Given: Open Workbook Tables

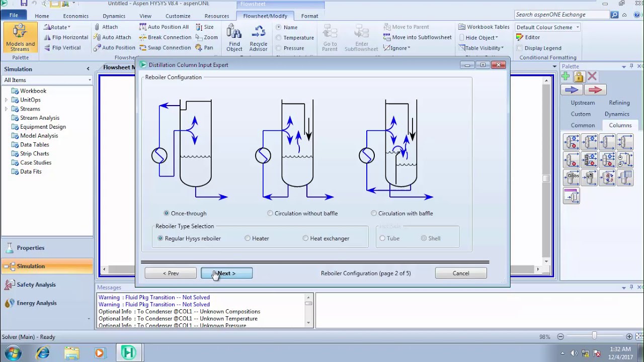Looking at the screenshot, I should tap(484, 27).
